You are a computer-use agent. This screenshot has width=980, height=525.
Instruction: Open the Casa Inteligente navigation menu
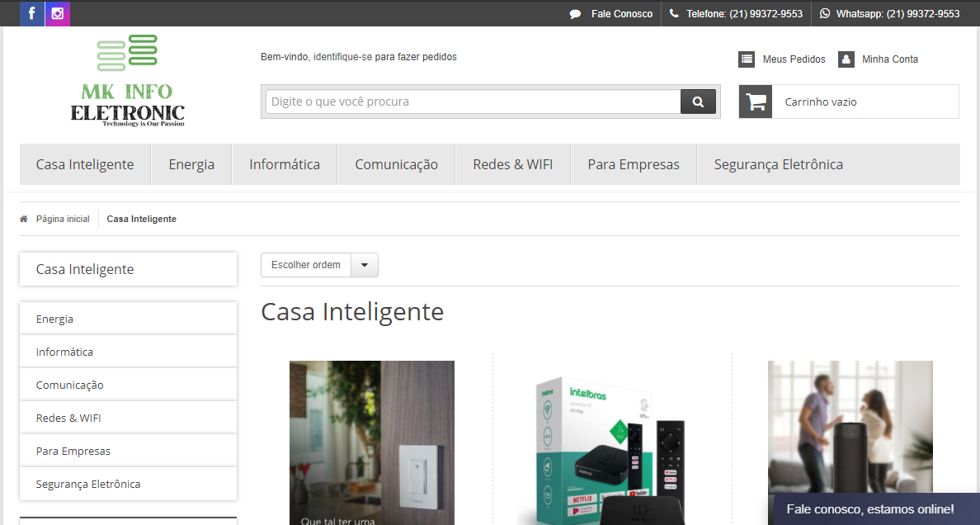tap(85, 164)
